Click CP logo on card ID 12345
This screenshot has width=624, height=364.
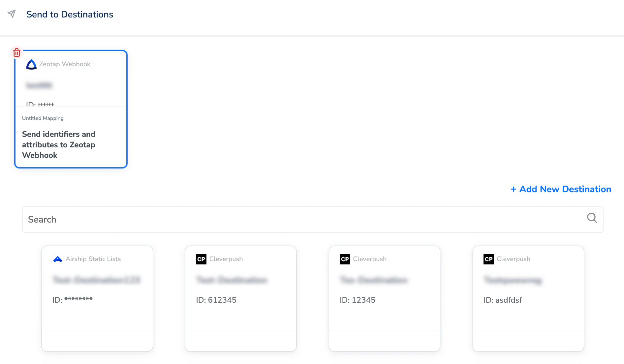tap(345, 259)
